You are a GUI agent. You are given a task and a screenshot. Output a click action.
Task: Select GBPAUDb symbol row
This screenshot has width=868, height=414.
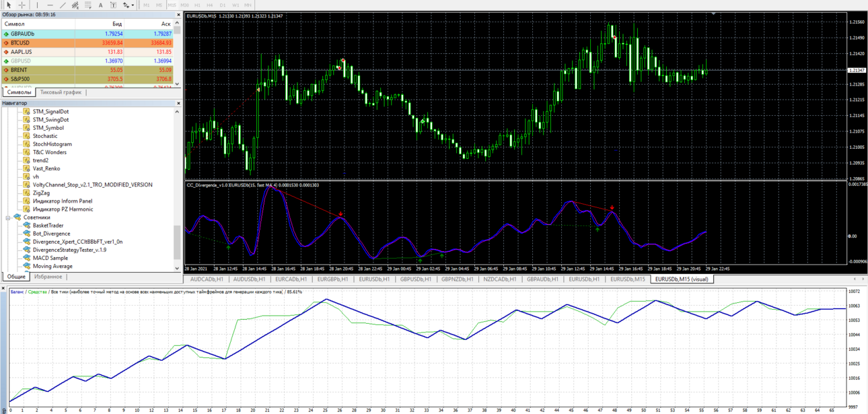pyautogui.click(x=87, y=33)
